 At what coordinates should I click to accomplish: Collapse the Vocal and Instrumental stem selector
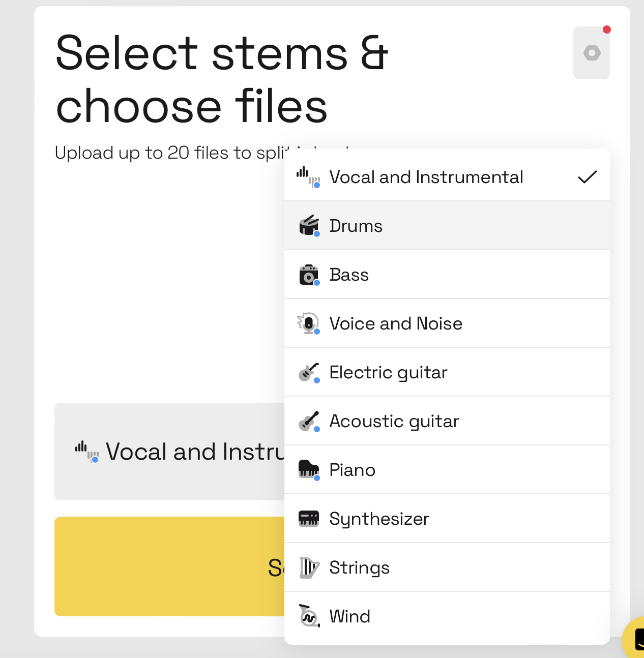(169, 452)
